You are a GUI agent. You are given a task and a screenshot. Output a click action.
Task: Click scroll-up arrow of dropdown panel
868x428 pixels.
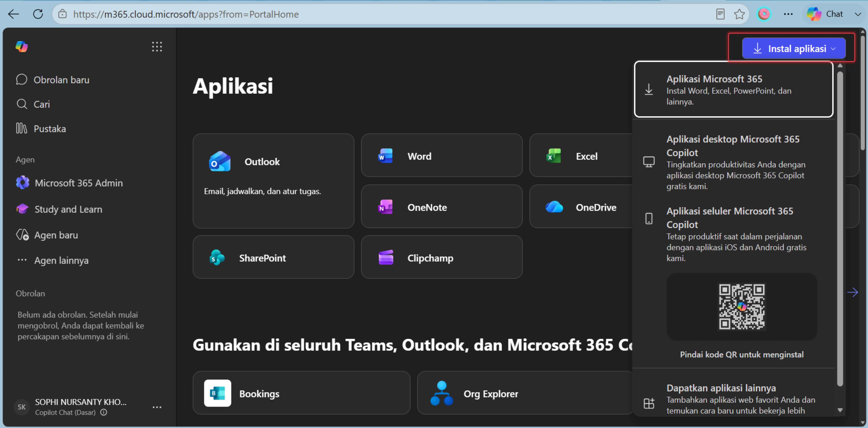840,65
